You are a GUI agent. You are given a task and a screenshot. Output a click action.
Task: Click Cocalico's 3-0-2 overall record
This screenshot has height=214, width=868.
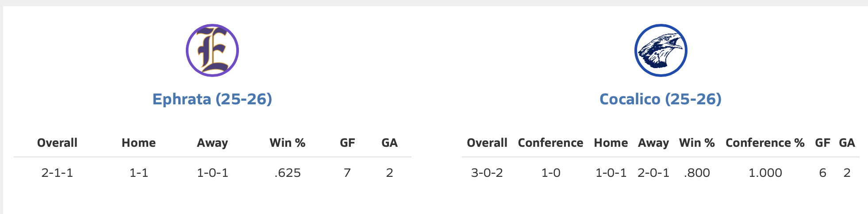click(x=487, y=173)
